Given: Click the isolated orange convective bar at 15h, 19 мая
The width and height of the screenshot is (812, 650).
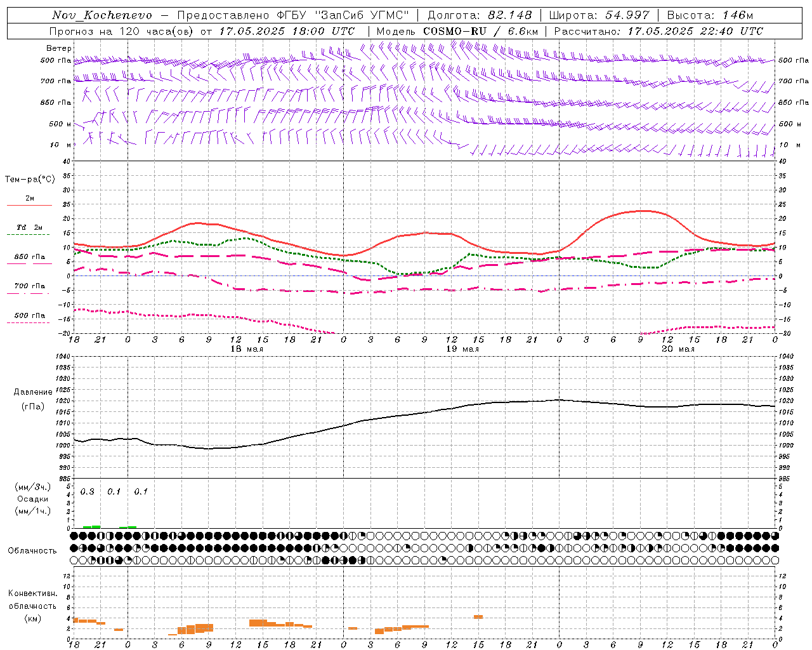Looking at the screenshot, I should coord(478,617).
